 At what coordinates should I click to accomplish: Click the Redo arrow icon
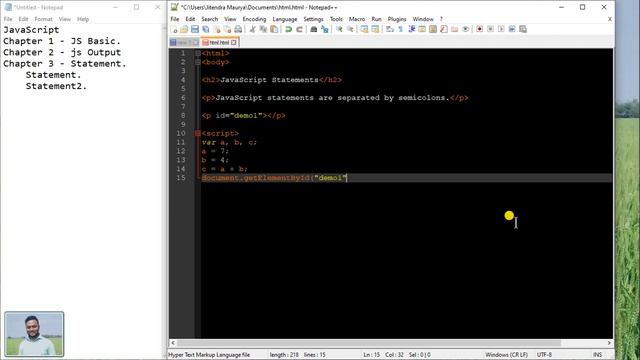point(300,29)
